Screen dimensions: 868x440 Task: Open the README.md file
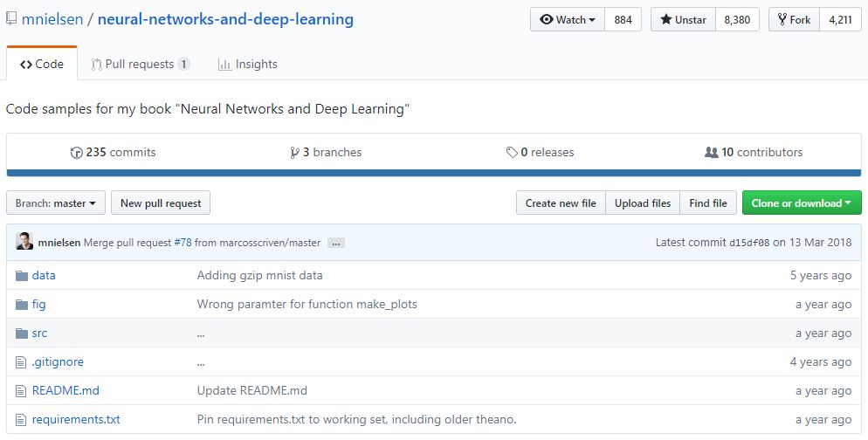[65, 391]
